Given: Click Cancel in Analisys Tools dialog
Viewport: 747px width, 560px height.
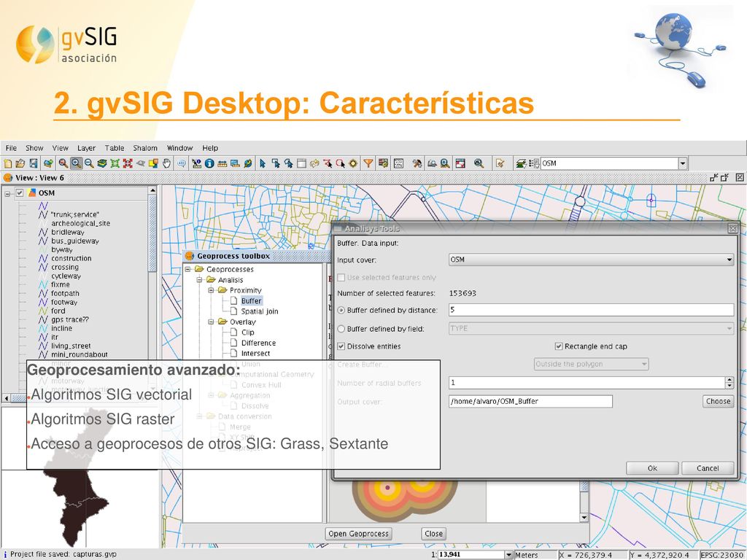Looking at the screenshot, I should [708, 468].
